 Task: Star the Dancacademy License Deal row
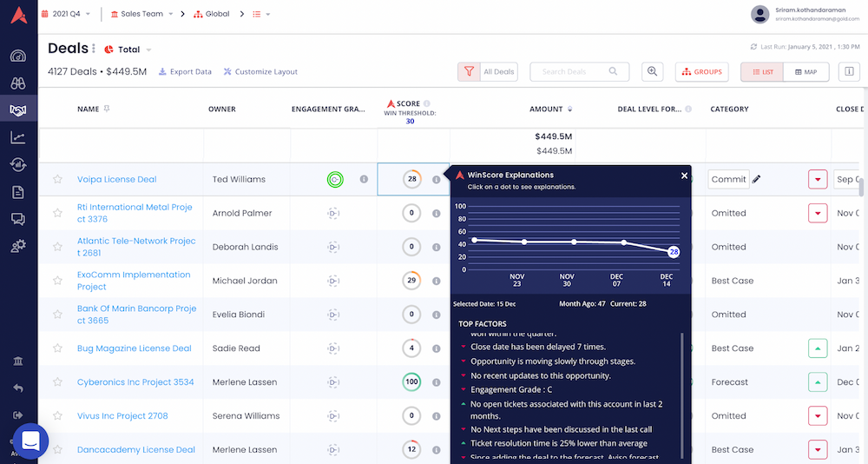tap(57, 449)
